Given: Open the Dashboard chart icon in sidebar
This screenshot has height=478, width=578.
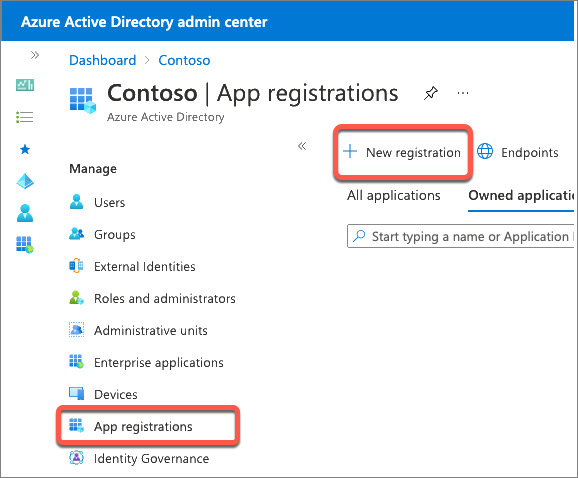Looking at the screenshot, I should click(x=25, y=85).
